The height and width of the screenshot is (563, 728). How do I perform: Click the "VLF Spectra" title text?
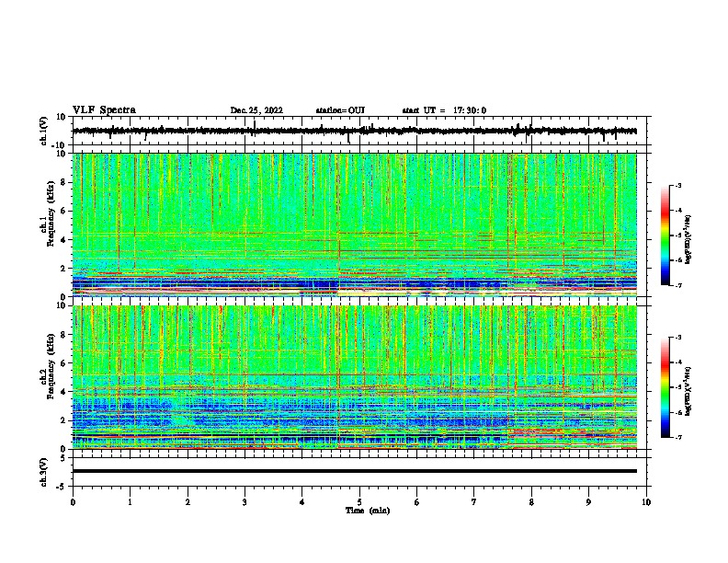pyautogui.click(x=104, y=110)
